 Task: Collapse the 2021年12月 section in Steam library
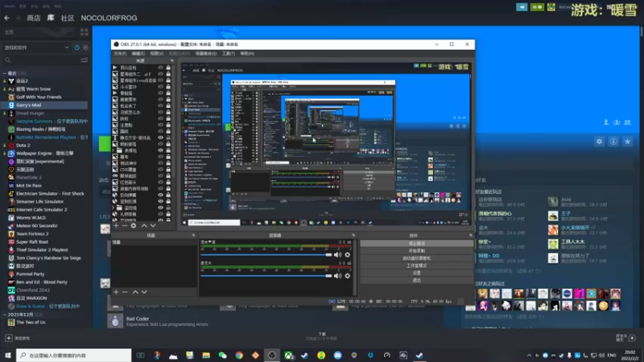coord(5,315)
